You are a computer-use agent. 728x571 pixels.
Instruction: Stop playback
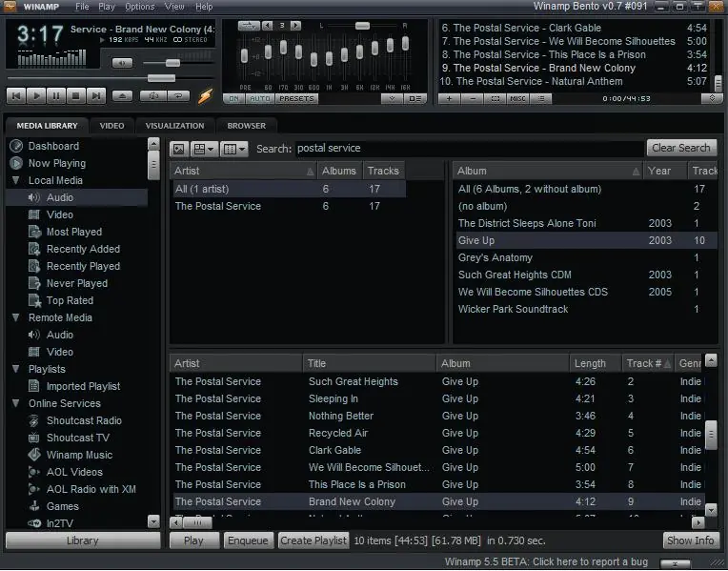click(76, 96)
